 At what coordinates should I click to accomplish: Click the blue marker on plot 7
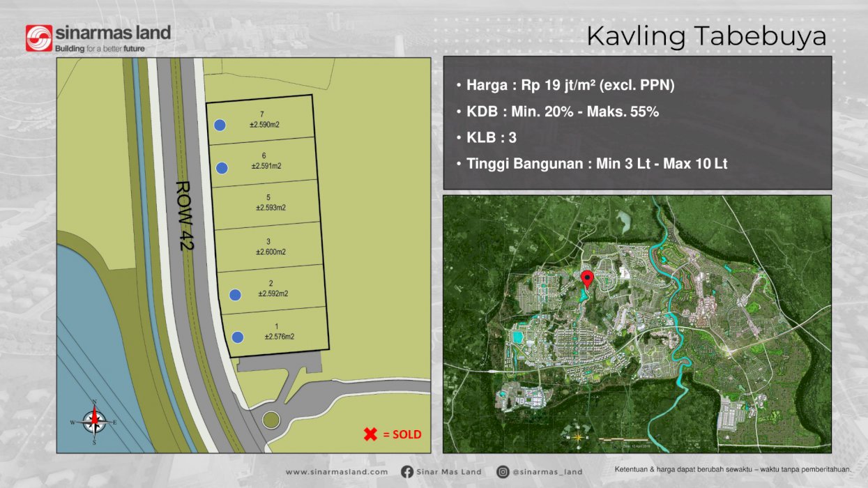220,125
